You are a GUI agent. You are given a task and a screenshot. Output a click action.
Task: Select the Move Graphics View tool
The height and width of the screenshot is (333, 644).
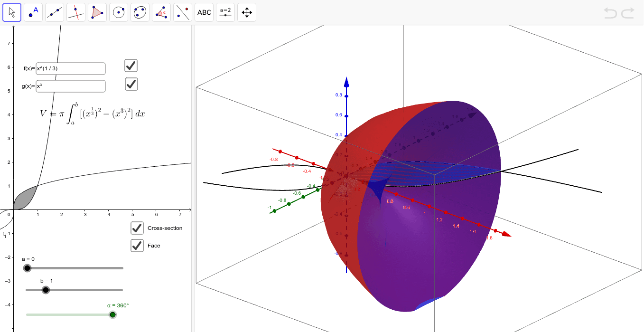click(246, 12)
